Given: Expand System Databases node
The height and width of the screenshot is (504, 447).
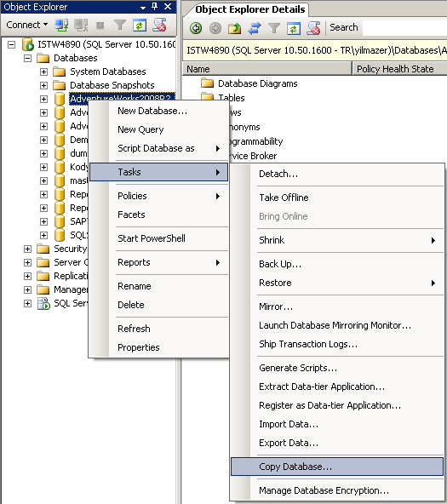Looking at the screenshot, I should point(43,72).
